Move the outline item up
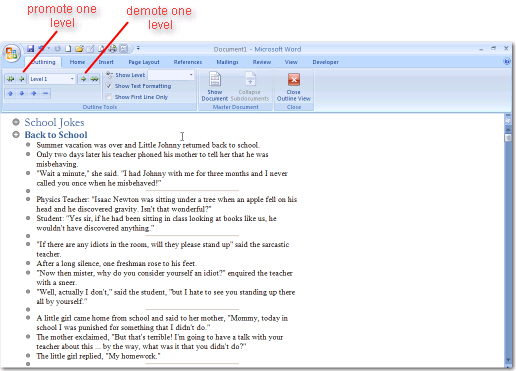The height and width of the screenshot is (371, 516). [x=10, y=93]
